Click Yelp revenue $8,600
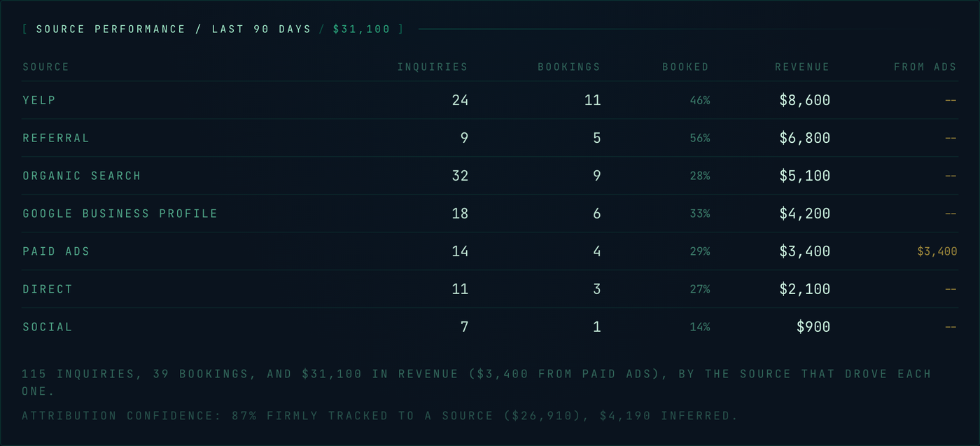980x446 pixels. [805, 100]
